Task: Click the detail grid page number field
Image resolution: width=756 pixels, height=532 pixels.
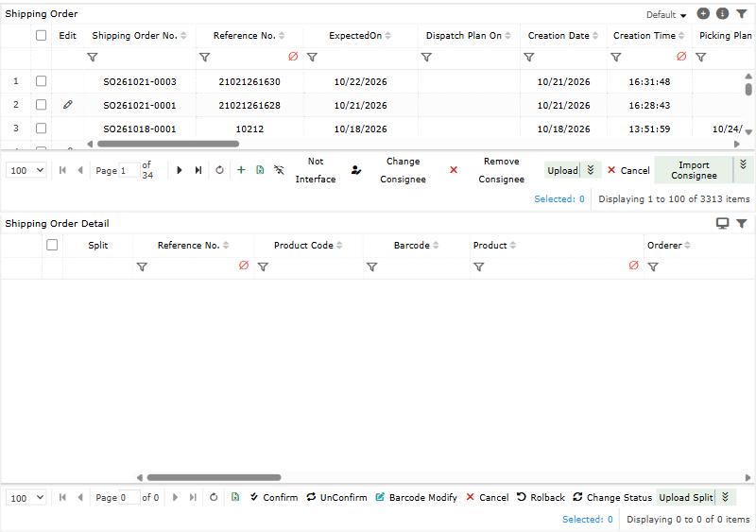Action: click(x=129, y=497)
